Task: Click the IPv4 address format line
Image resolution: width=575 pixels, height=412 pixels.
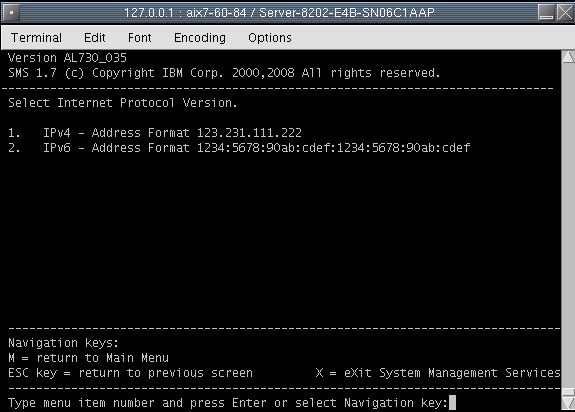Action: (155, 133)
